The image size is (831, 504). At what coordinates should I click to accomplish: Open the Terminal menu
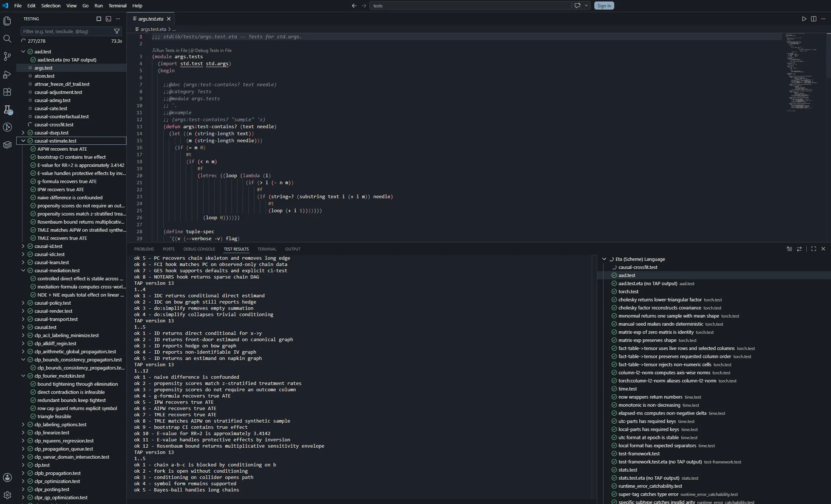pyautogui.click(x=117, y=6)
